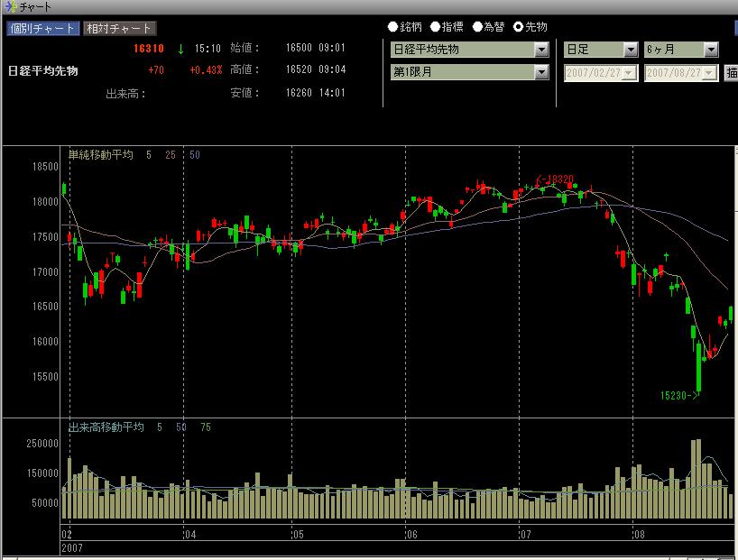738x560 pixels.
Task: Switch to the 個別チャート tab
Action: (42, 28)
